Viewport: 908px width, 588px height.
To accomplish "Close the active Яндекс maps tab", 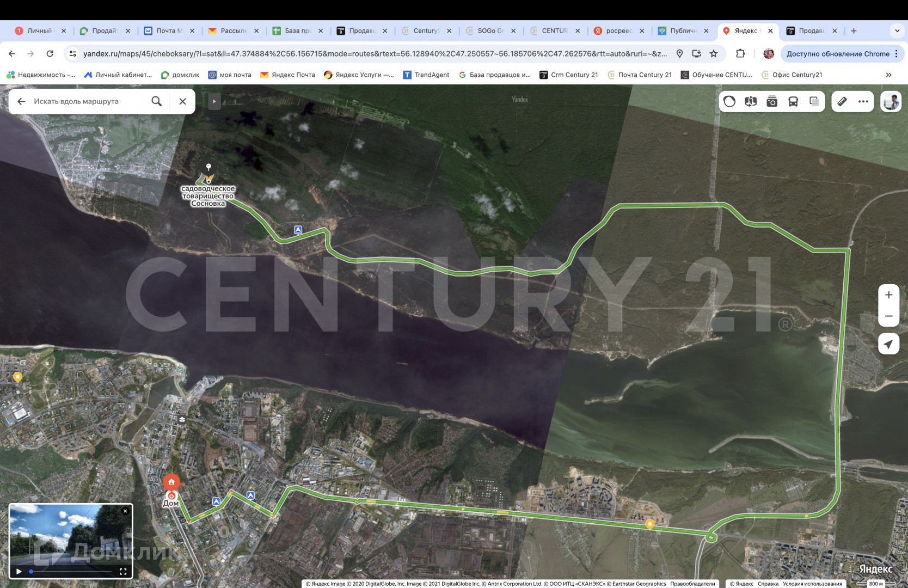I will (x=770, y=31).
